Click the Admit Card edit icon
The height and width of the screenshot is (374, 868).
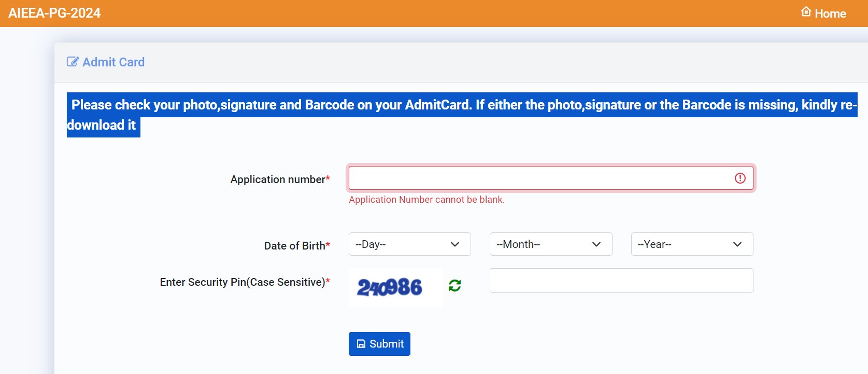coord(73,62)
